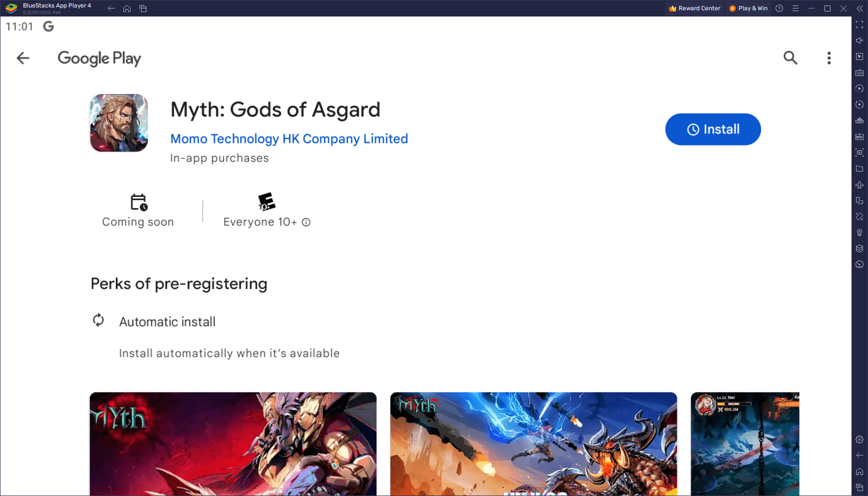Image resolution: width=868 pixels, height=496 pixels.
Task: Open BlueStacks help question mark
Action: (x=779, y=8)
